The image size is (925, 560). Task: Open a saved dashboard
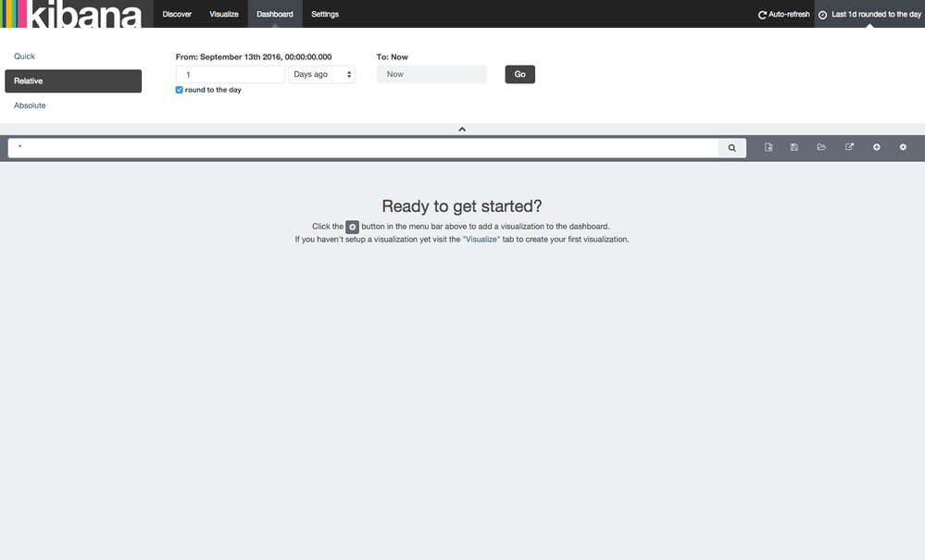(821, 146)
